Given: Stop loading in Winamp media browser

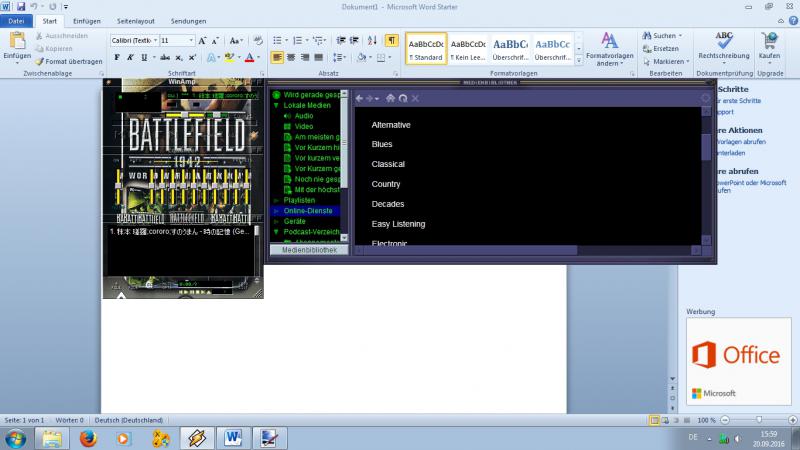Looking at the screenshot, I should [x=415, y=98].
